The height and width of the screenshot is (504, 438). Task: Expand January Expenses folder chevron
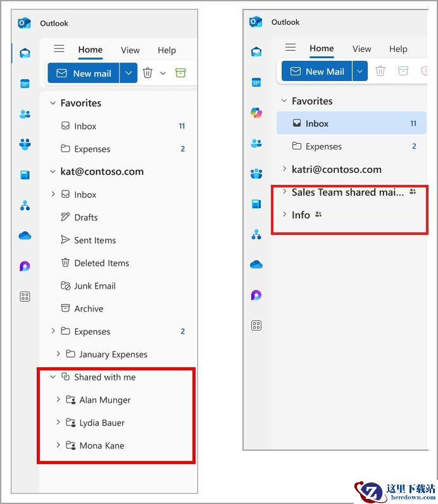[58, 353]
